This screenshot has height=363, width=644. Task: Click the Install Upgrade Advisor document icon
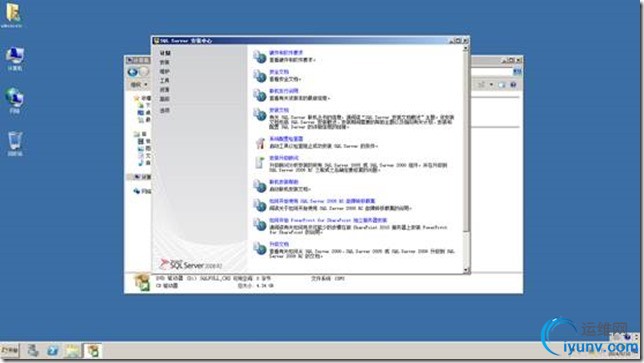pyautogui.click(x=260, y=162)
